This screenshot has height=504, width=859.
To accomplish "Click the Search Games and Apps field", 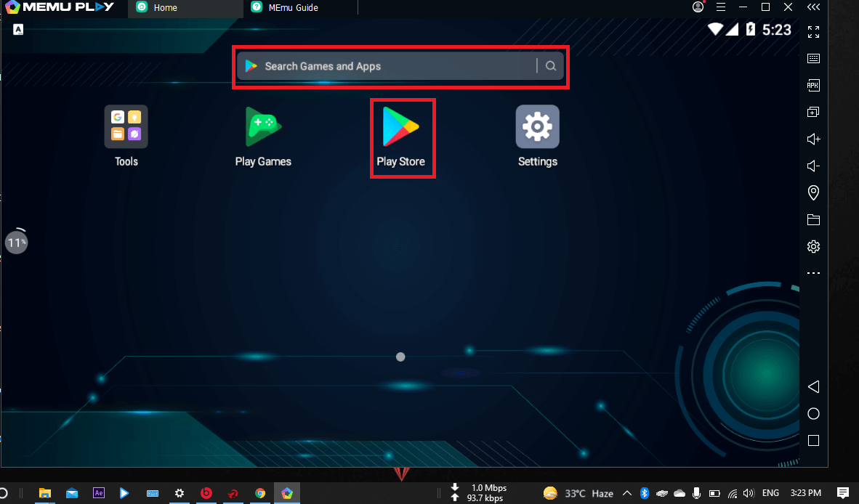I will [400, 65].
